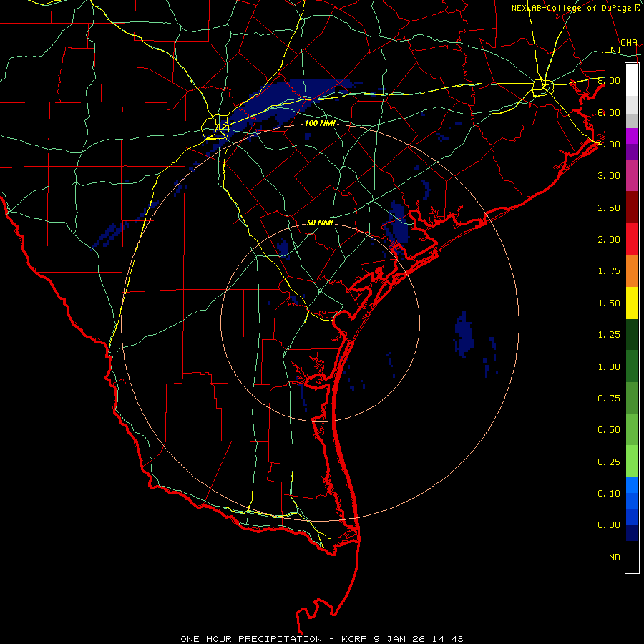This screenshot has width=644, height=644.
Task: Click the large offshore precipitation echo east of coast
Action: click(x=464, y=335)
